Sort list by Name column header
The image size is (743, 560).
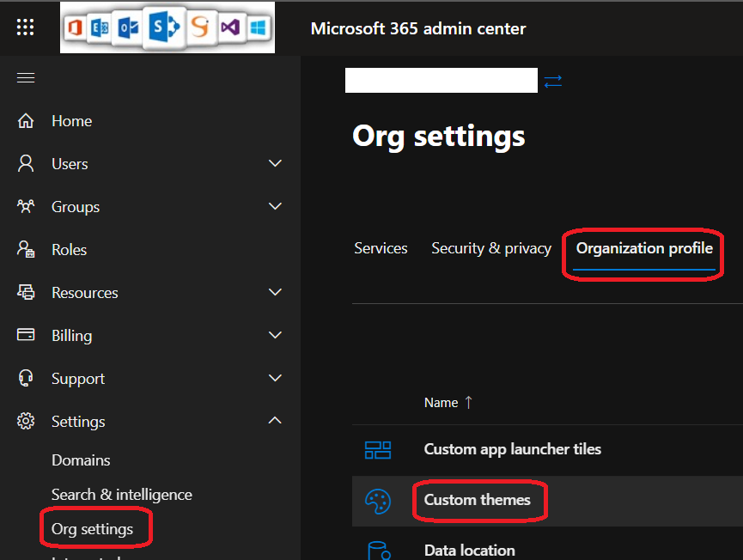pyautogui.click(x=441, y=403)
